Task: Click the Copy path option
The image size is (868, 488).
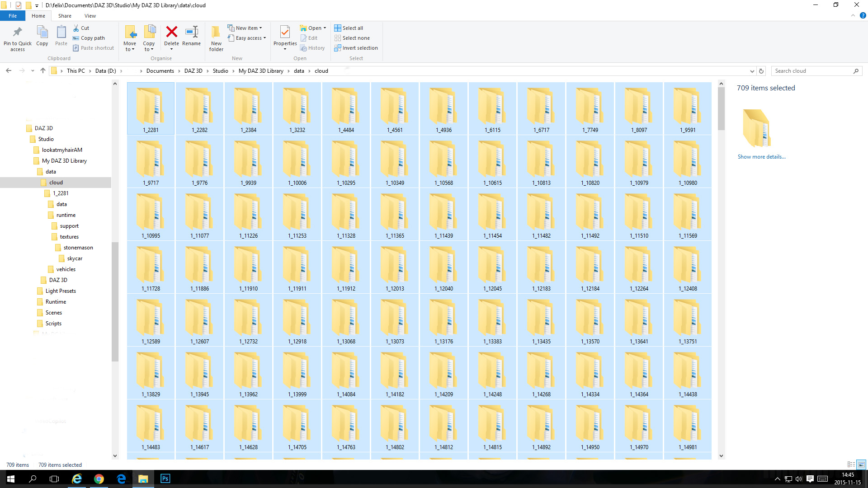Action: [92, 38]
